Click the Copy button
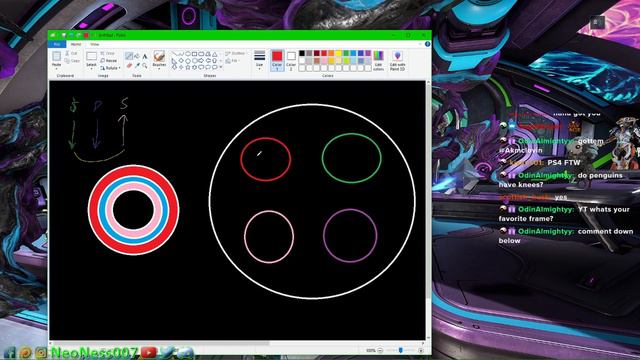 (73, 61)
